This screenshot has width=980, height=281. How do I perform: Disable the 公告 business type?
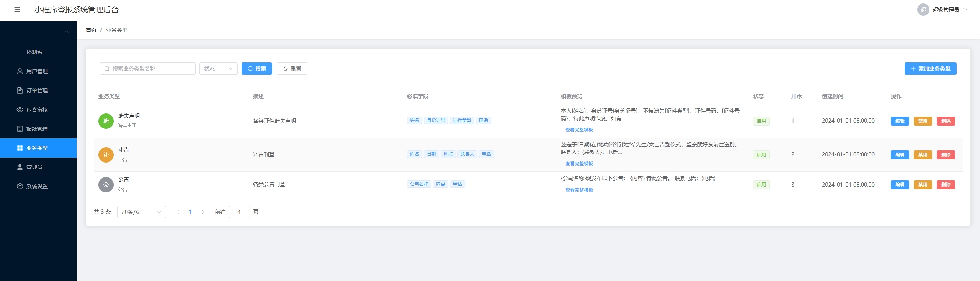point(923,185)
